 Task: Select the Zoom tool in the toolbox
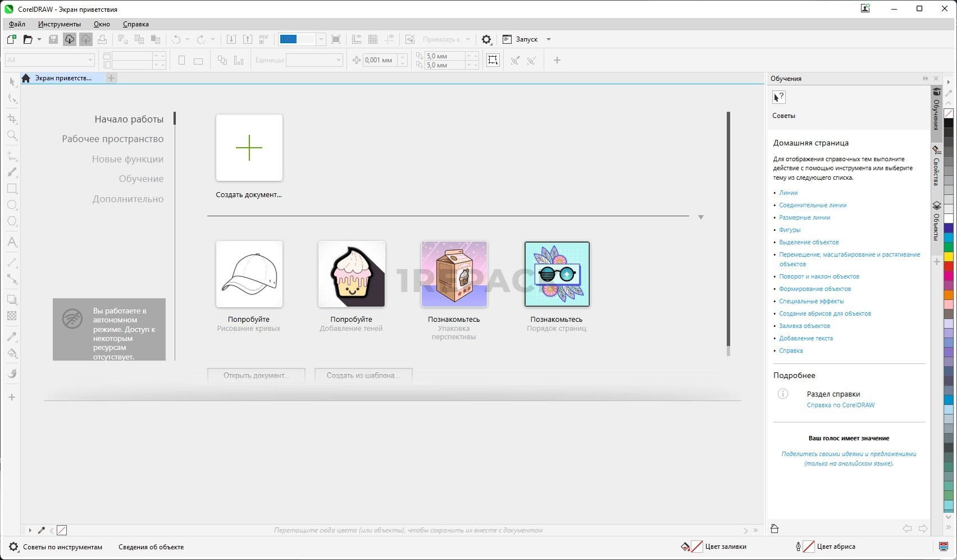[12, 135]
